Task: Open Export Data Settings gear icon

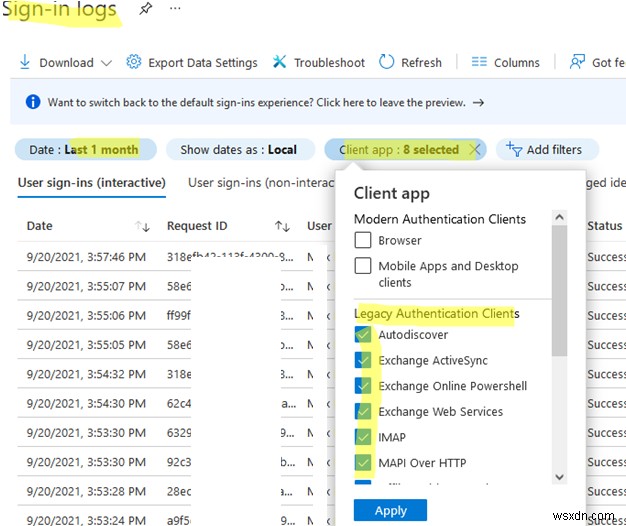Action: [x=133, y=62]
